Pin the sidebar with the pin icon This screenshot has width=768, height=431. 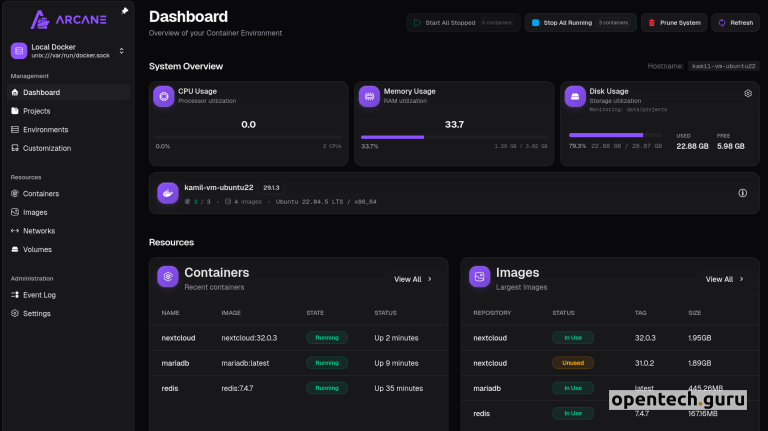pos(124,11)
